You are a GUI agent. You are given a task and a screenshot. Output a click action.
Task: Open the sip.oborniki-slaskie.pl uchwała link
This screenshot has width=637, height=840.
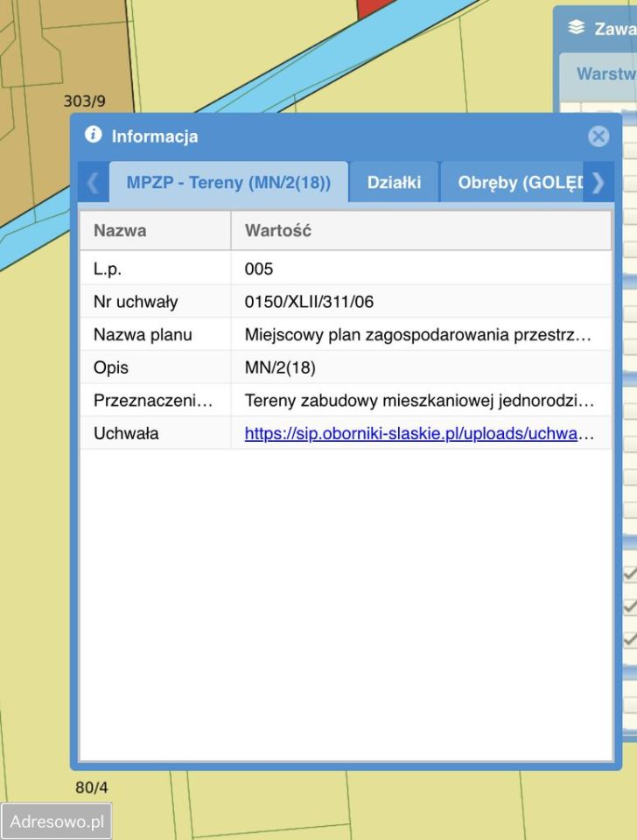(411, 433)
